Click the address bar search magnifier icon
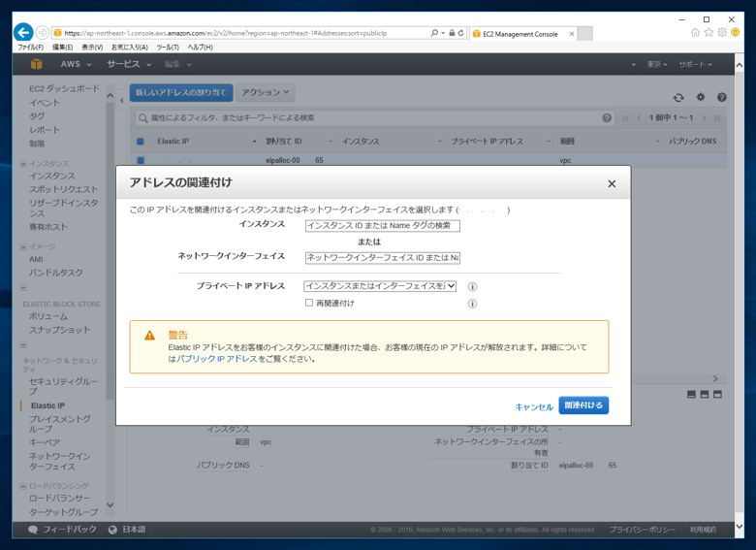Image resolution: width=756 pixels, height=550 pixels. [x=434, y=33]
